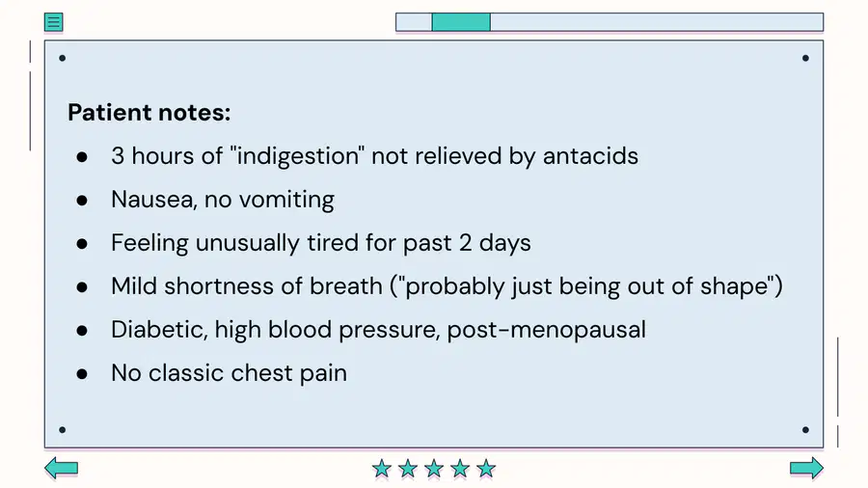Image resolution: width=868 pixels, height=488 pixels.
Task: Select the second star rating
Action: (408, 469)
